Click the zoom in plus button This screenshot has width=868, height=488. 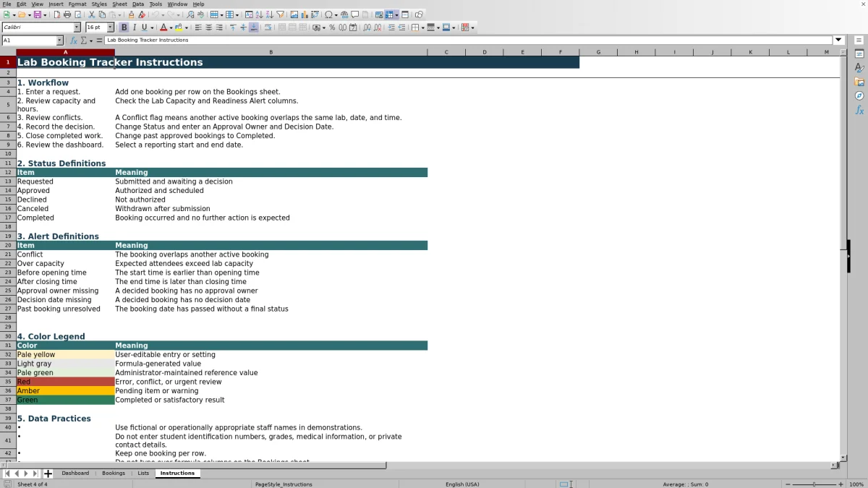841,484
